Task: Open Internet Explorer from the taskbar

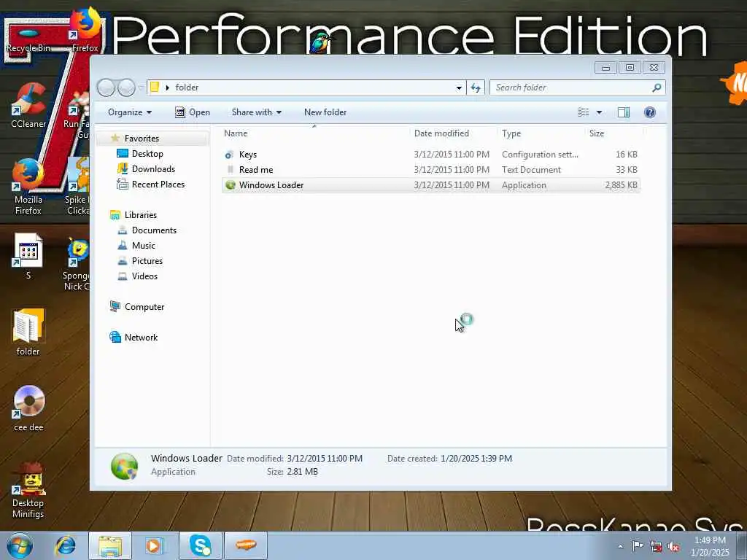Action: [65, 545]
